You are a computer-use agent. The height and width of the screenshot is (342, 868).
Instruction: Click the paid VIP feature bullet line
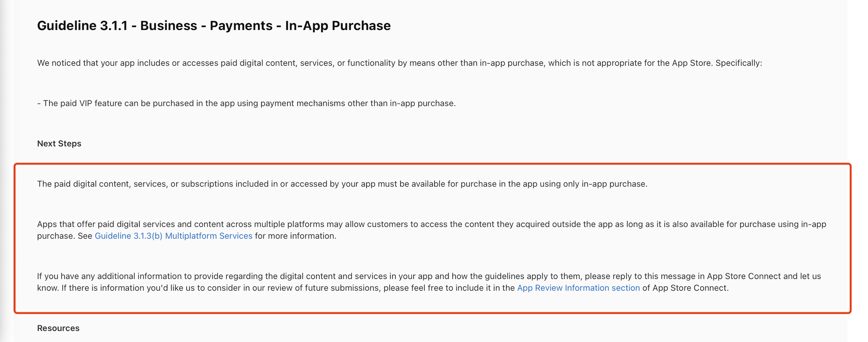coord(246,103)
